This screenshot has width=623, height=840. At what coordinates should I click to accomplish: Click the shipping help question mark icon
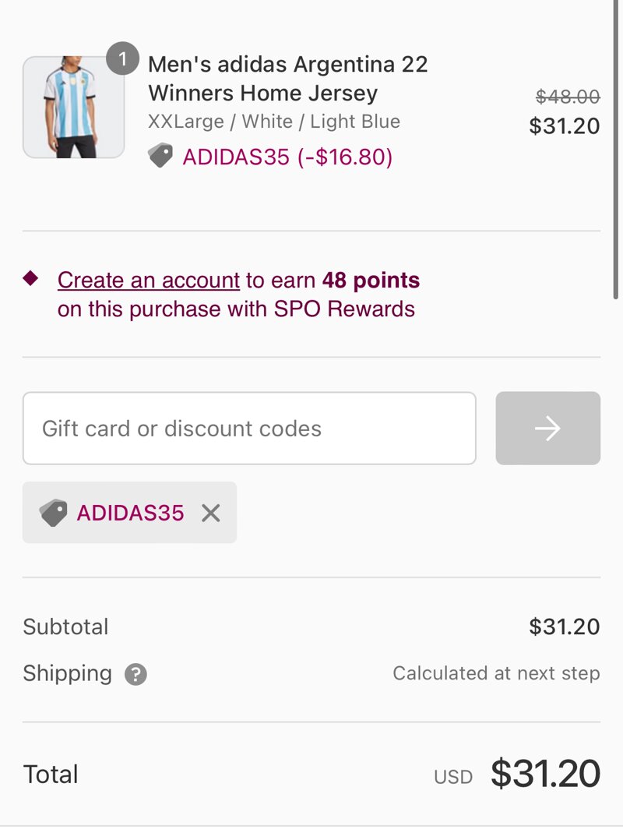[x=136, y=674]
